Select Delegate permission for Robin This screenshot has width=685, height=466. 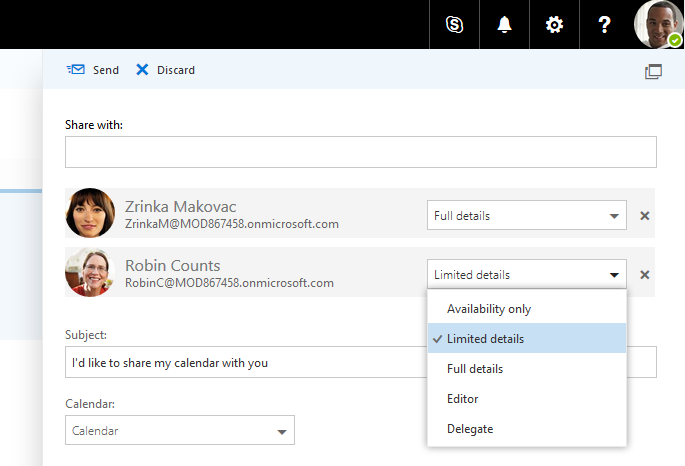click(x=526, y=429)
